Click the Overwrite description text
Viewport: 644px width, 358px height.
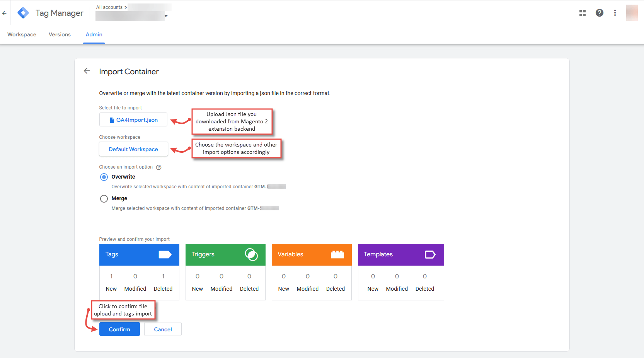pos(199,187)
